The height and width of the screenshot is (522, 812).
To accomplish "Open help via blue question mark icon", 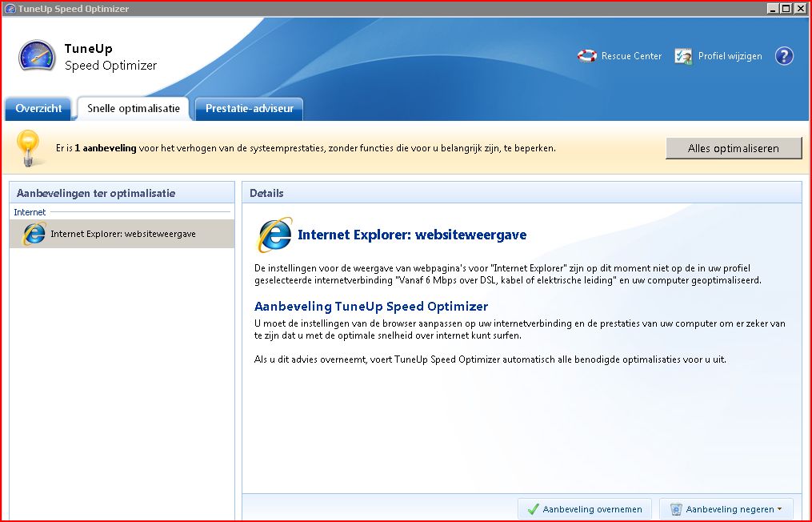I will tap(784, 56).
